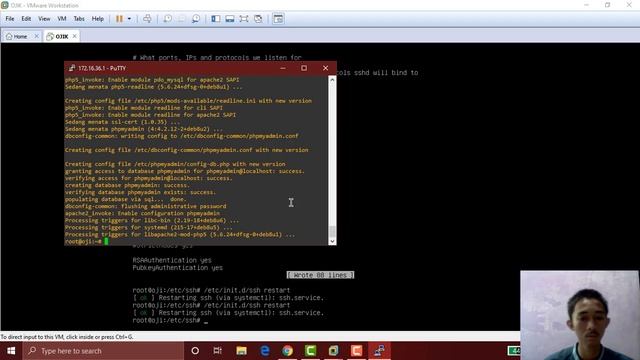
Task: Open the Windows Start menu
Action: [11, 351]
